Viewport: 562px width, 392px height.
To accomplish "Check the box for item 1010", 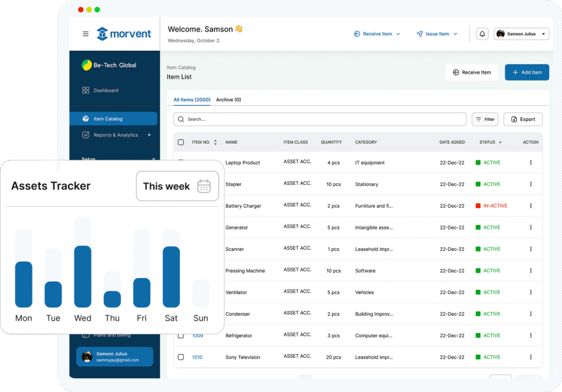I will tap(181, 357).
